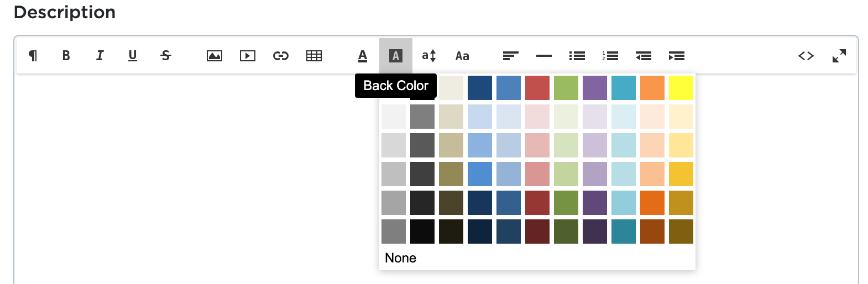Image resolution: width=868 pixels, height=284 pixels.
Task: Insert a table
Action: coord(314,56)
